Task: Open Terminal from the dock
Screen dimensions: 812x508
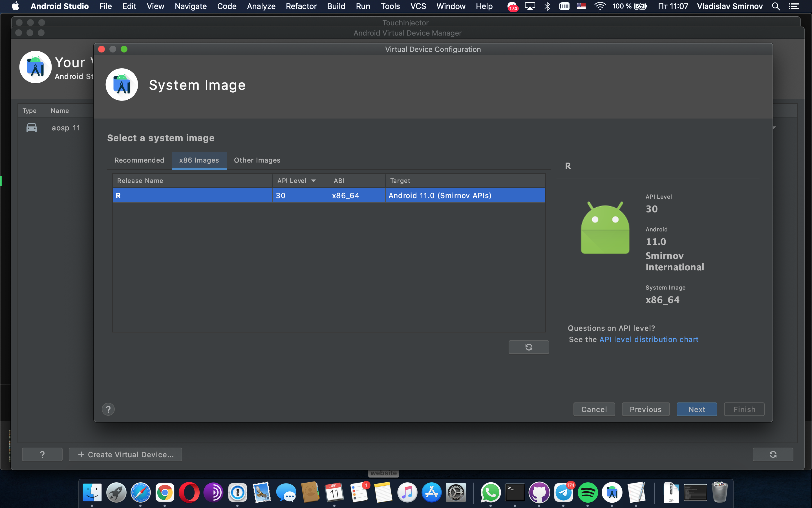Action: [x=515, y=493]
